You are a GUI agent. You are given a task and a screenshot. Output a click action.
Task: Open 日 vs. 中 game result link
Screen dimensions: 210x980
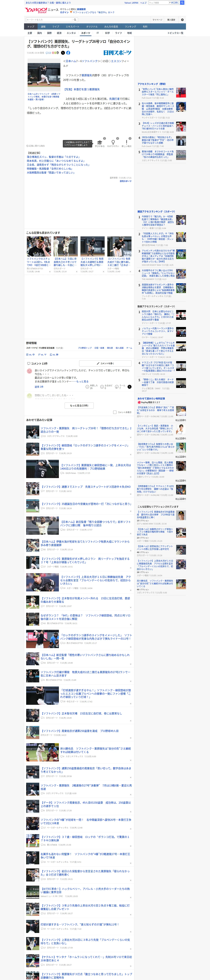coord(30,355)
